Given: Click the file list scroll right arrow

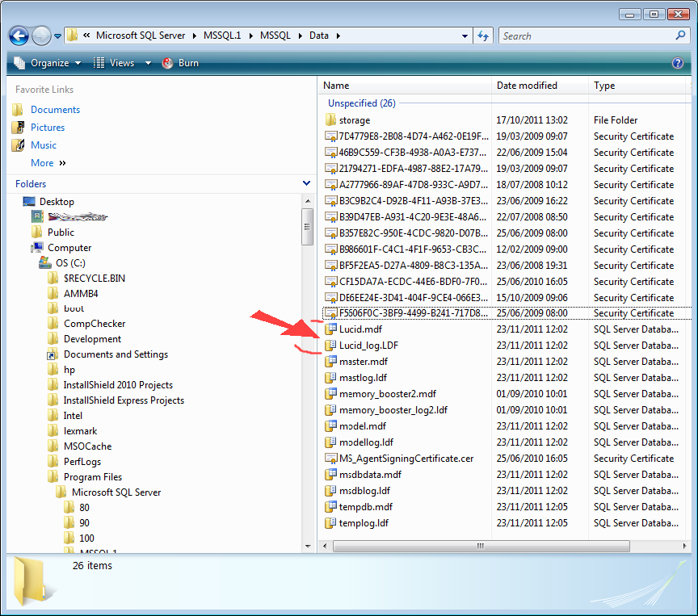Looking at the screenshot, I should tap(684, 546).
